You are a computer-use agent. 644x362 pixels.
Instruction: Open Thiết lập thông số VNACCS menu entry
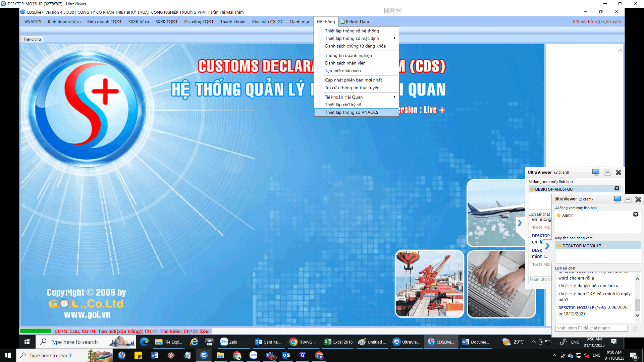[356, 112]
